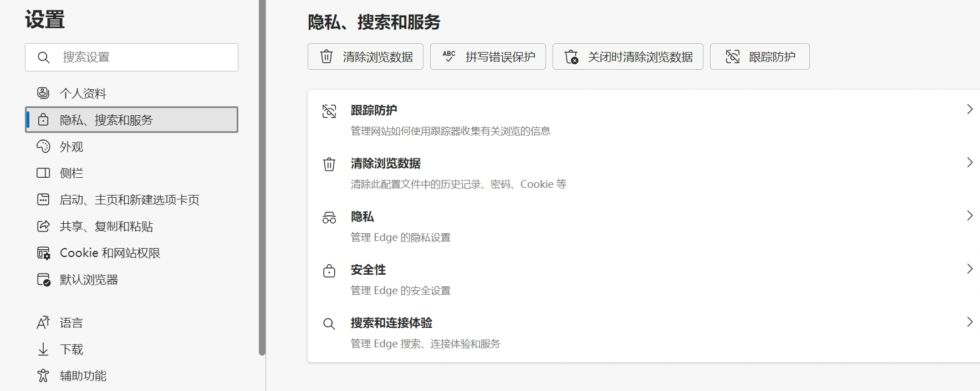Expand the 隐私 row with its chevron arrow

969,215
